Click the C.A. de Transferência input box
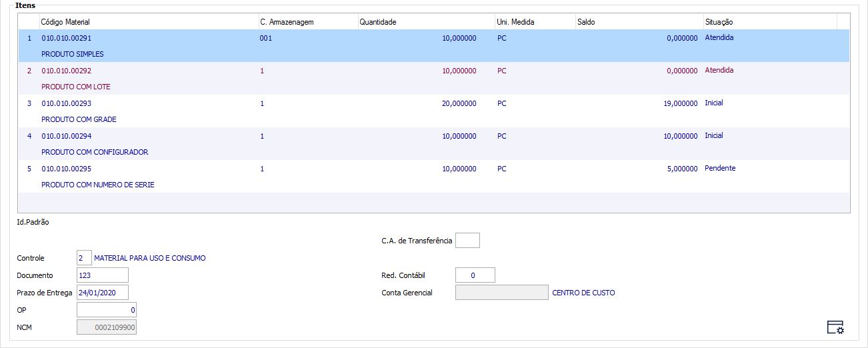 [467, 241]
